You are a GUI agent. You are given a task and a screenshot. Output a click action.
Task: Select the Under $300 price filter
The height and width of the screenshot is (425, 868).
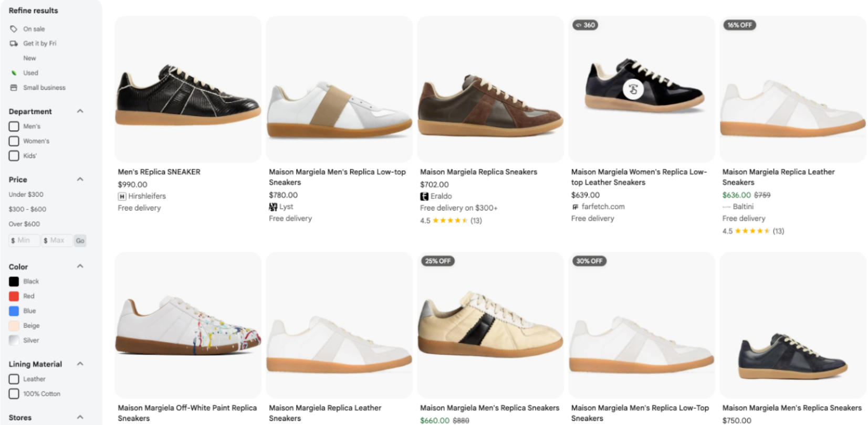pos(26,194)
